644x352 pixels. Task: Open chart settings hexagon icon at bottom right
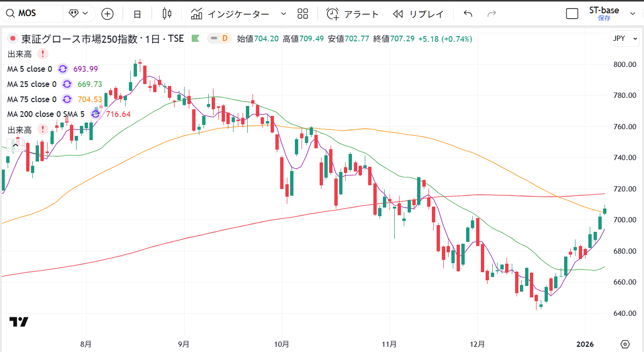pos(625,344)
